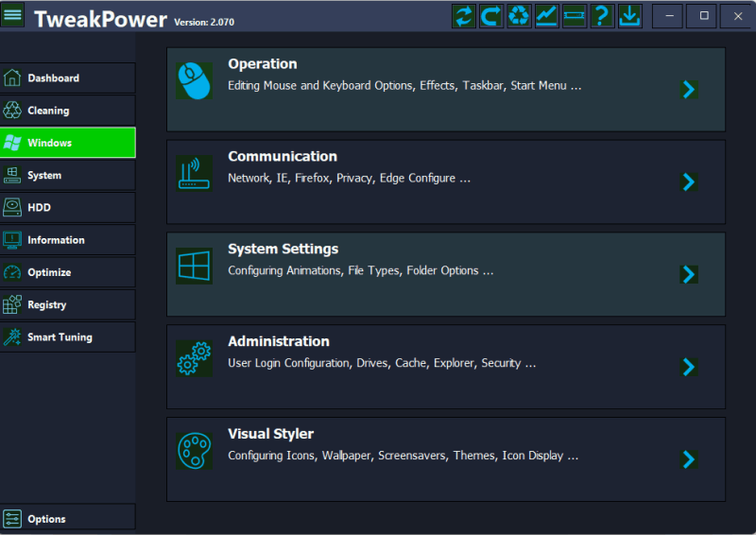Select the HDD sidebar tab
The image size is (756, 535).
[x=67, y=208]
